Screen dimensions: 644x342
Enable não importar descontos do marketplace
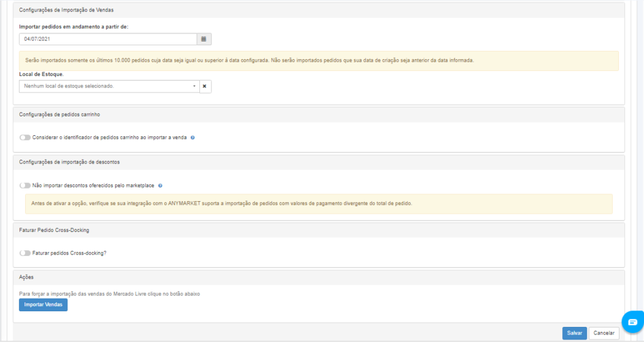pyautogui.click(x=25, y=185)
